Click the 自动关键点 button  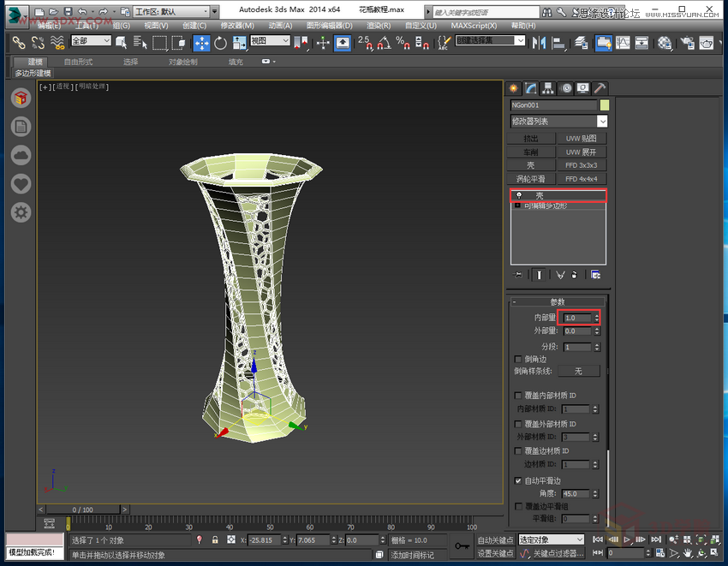(495, 540)
